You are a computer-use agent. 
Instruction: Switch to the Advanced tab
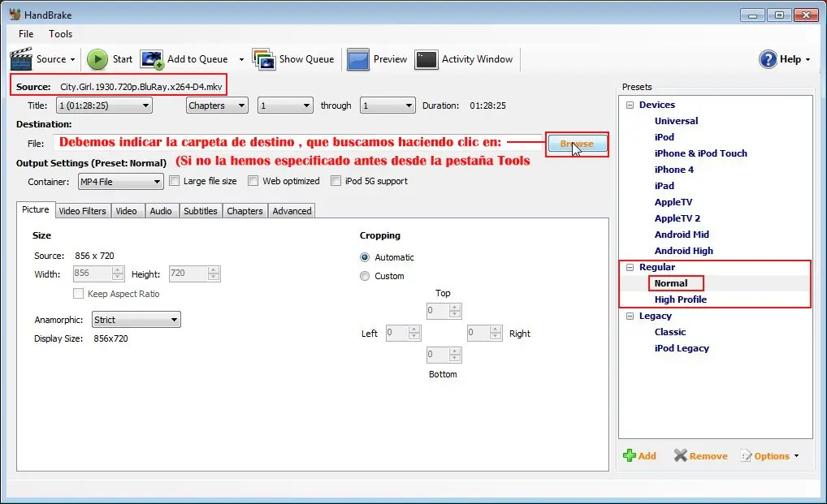pos(292,211)
